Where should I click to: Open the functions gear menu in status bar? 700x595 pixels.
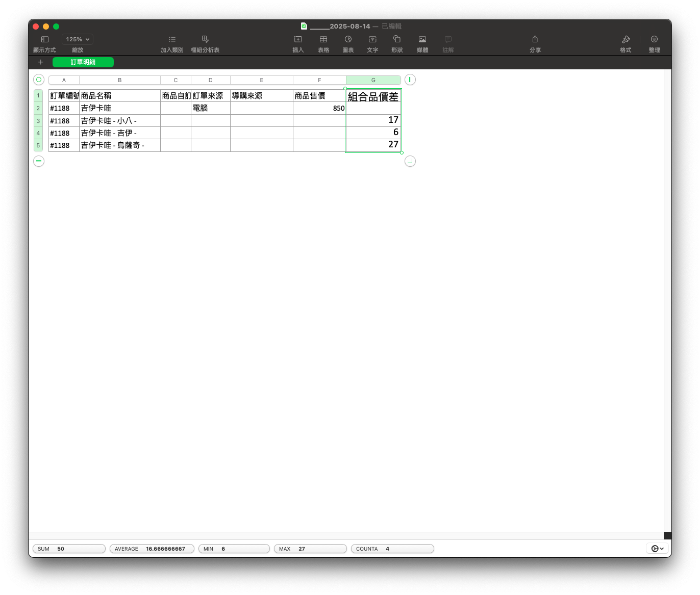[657, 549]
